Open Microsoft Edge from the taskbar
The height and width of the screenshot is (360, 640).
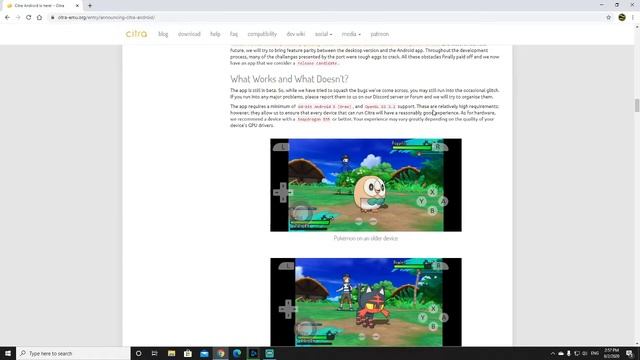click(237, 353)
